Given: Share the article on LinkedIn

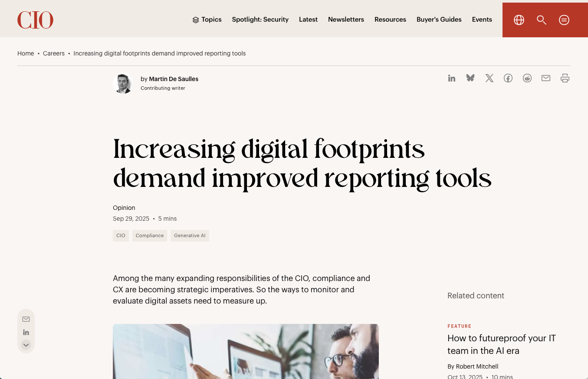Looking at the screenshot, I should (452, 78).
